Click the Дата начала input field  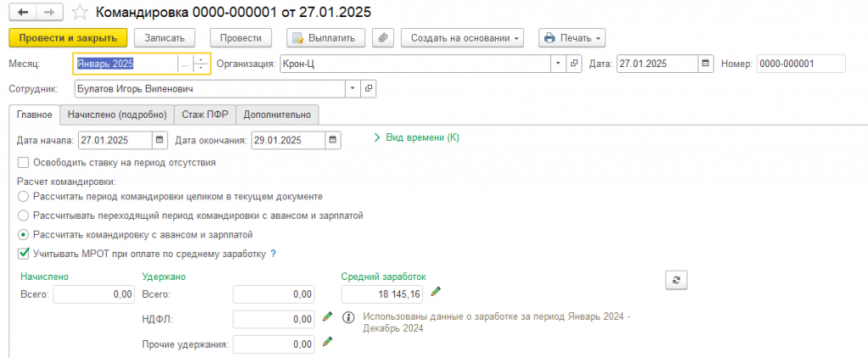point(115,140)
